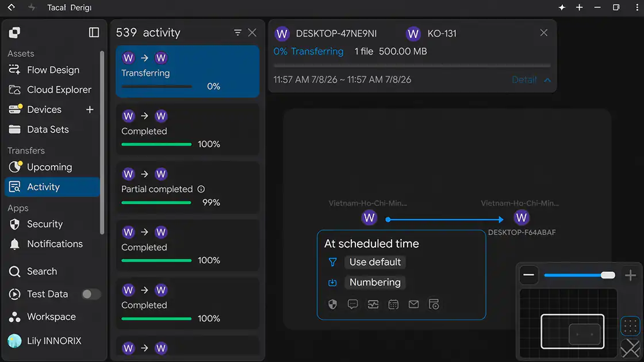Click the funnel filter icon in schedule card
Viewport: 644px width, 362px height.
(333, 262)
